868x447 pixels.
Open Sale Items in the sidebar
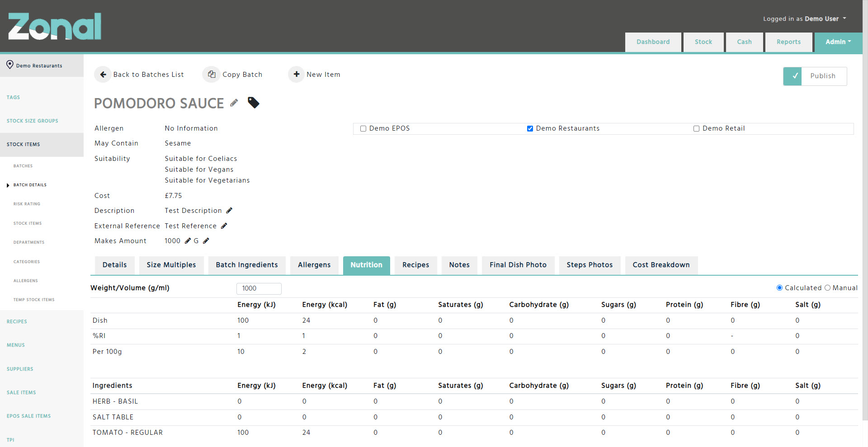click(21, 392)
